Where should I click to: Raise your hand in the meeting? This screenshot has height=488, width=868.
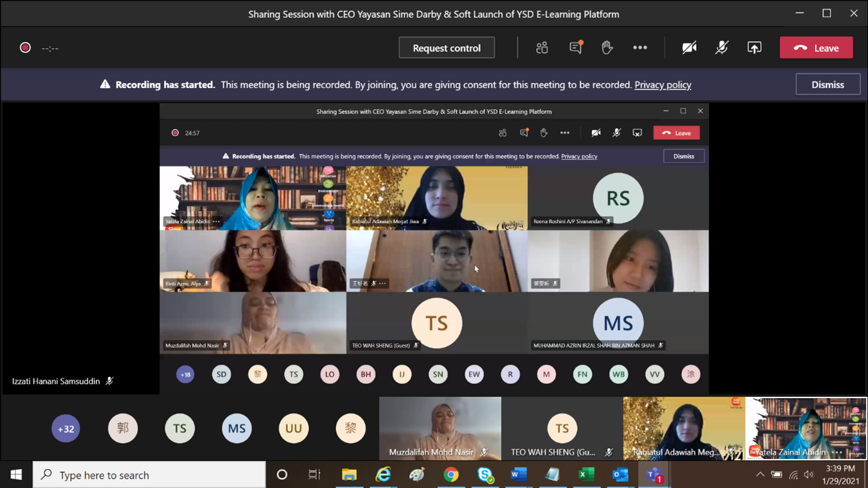point(607,48)
